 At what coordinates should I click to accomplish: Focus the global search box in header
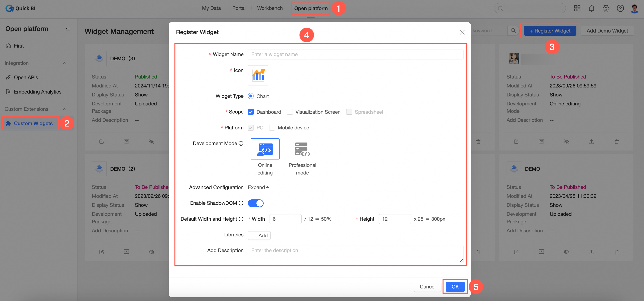[x=529, y=8]
